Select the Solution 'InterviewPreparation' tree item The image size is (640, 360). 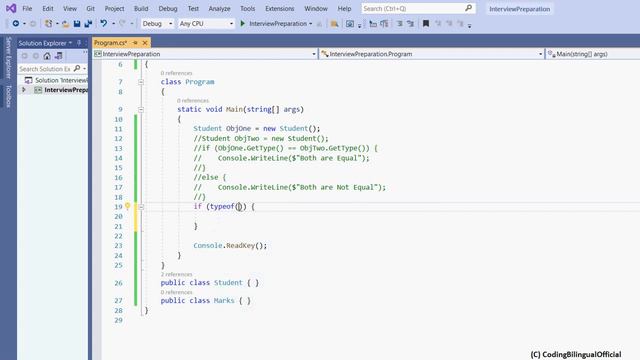pyautogui.click(x=56, y=80)
